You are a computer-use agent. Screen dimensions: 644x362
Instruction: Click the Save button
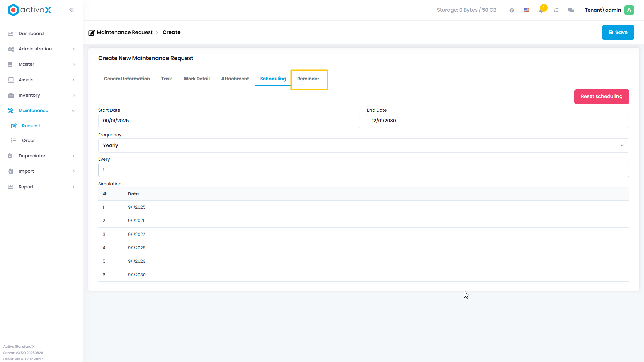618,32
